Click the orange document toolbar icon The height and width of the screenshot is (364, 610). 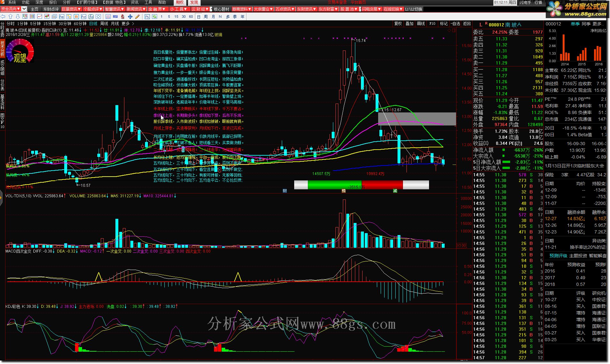click(76, 17)
